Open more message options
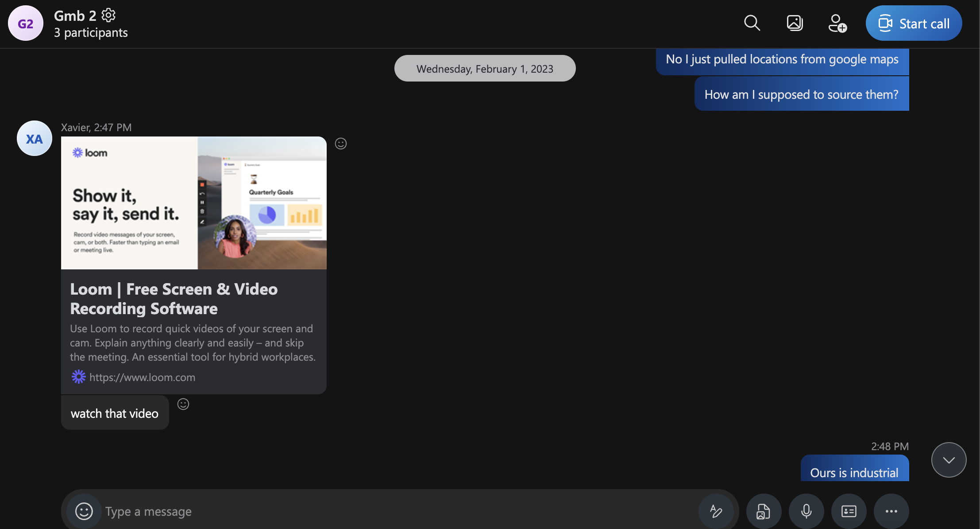980x529 pixels. (x=891, y=511)
